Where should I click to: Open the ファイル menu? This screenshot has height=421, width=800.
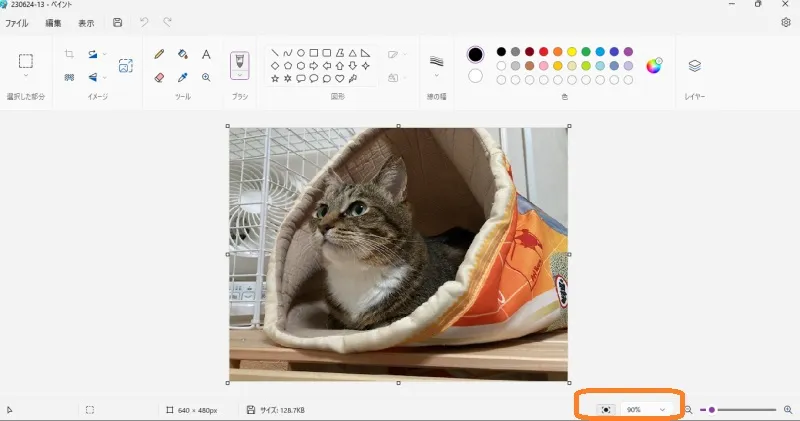coord(17,22)
